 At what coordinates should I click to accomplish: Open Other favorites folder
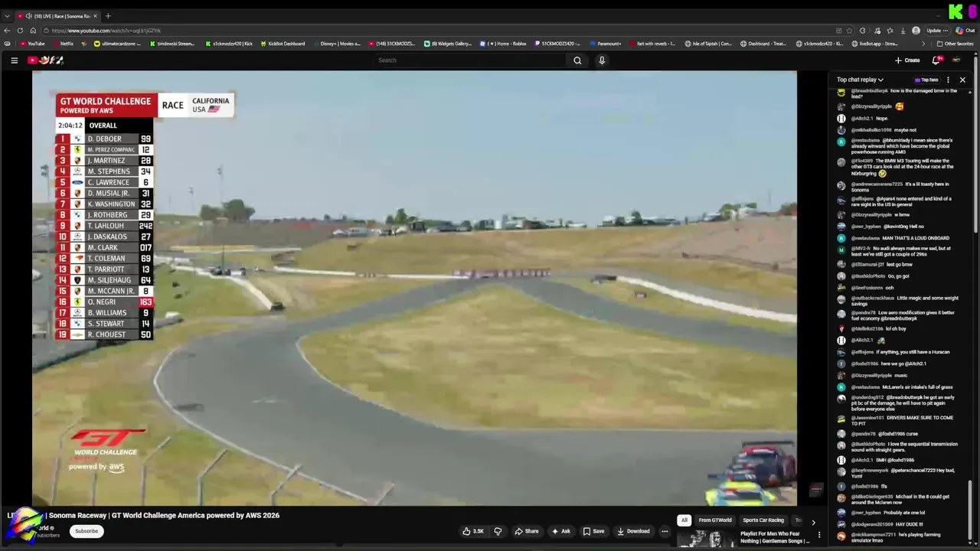coord(955,44)
